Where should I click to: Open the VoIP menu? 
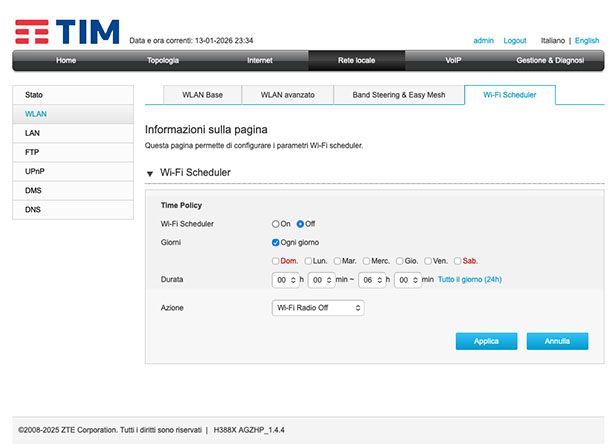point(453,60)
